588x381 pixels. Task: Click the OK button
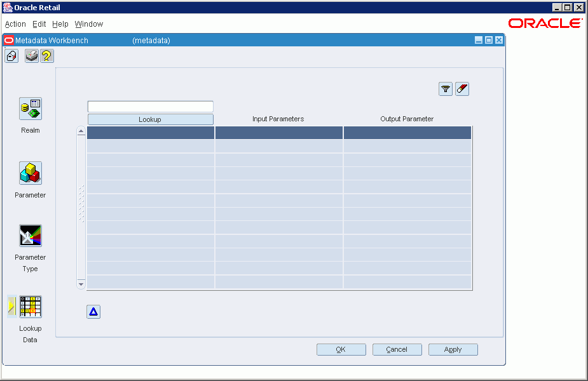point(341,349)
